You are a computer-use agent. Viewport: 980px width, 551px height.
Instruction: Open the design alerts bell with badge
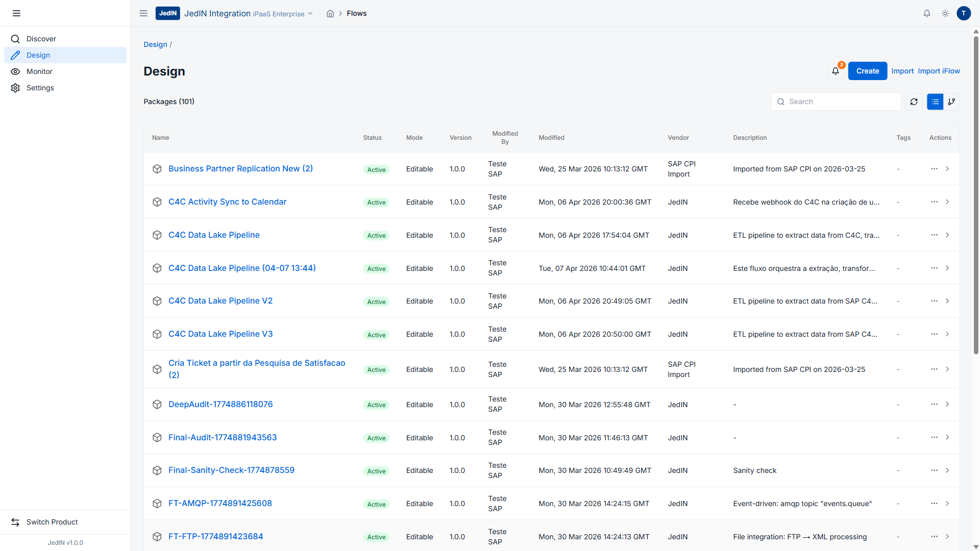(835, 71)
